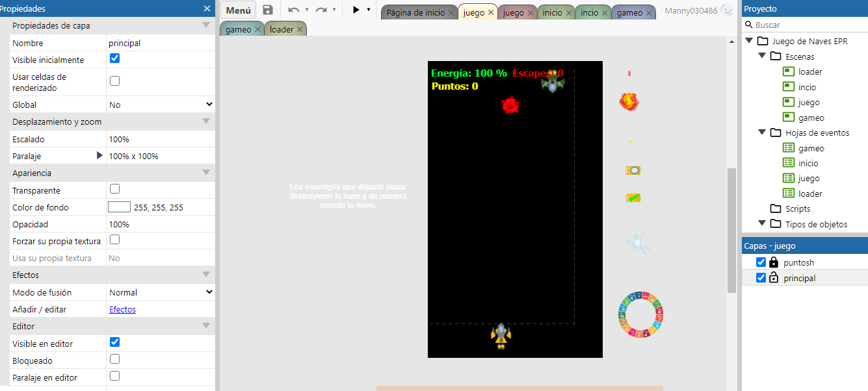Click the user account avatar icon

(x=727, y=10)
